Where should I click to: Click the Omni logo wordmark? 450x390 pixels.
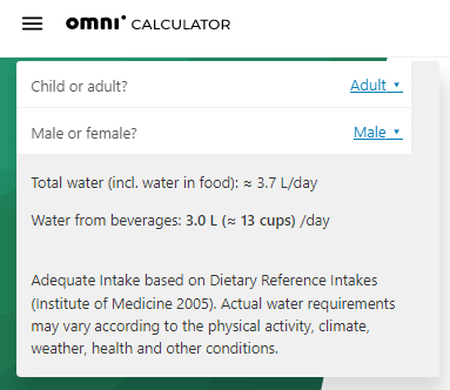coord(96,23)
